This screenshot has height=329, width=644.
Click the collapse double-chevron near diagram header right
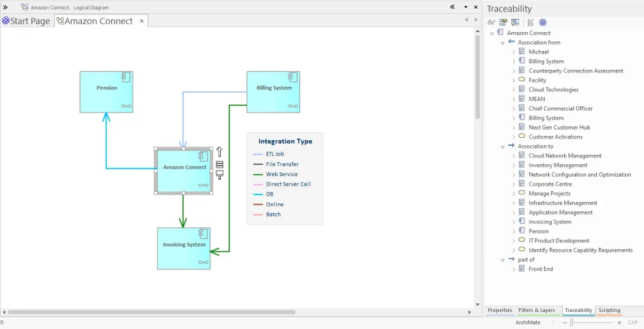pos(452,7)
